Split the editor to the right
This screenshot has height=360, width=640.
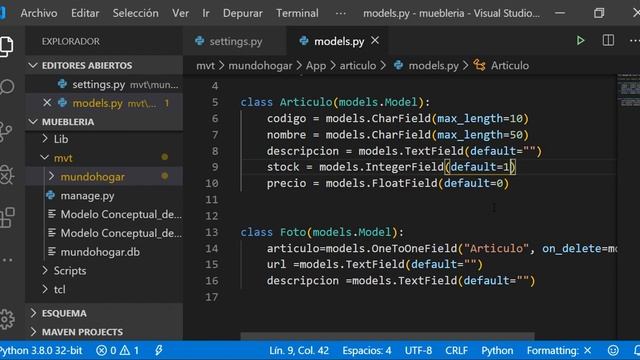608,40
